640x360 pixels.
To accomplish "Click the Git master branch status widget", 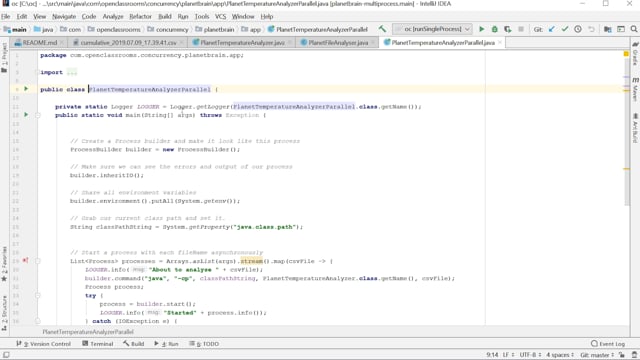I will click(x=597, y=355).
